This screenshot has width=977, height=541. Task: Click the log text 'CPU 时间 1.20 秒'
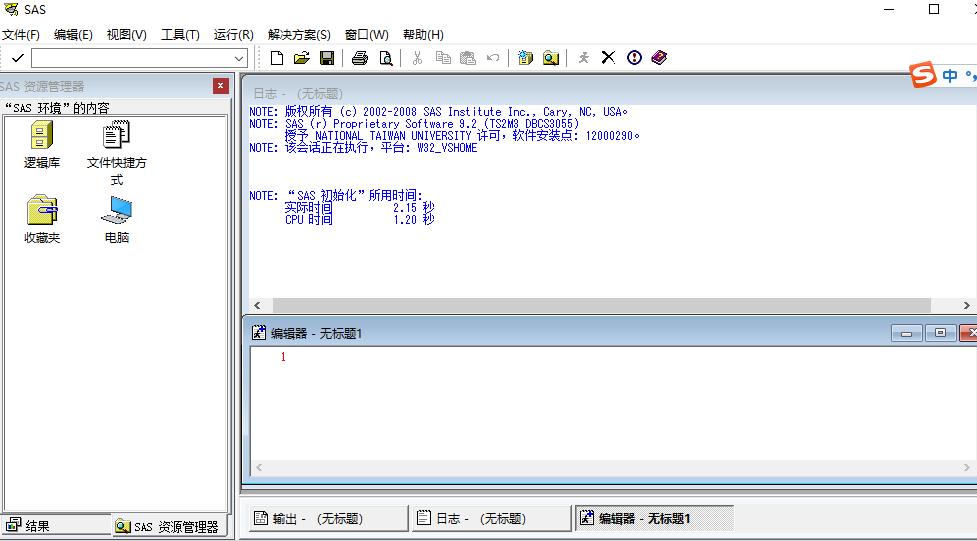click(x=360, y=219)
